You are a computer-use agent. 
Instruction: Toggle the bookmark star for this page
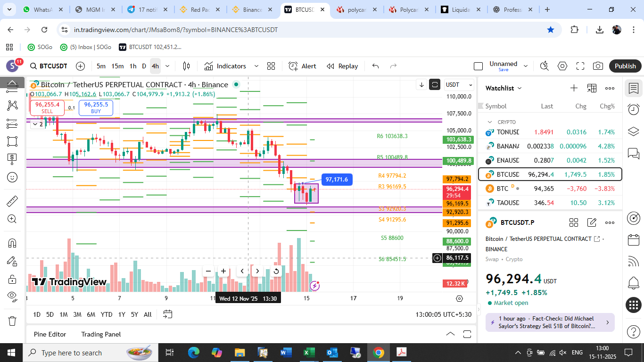pos(551,30)
